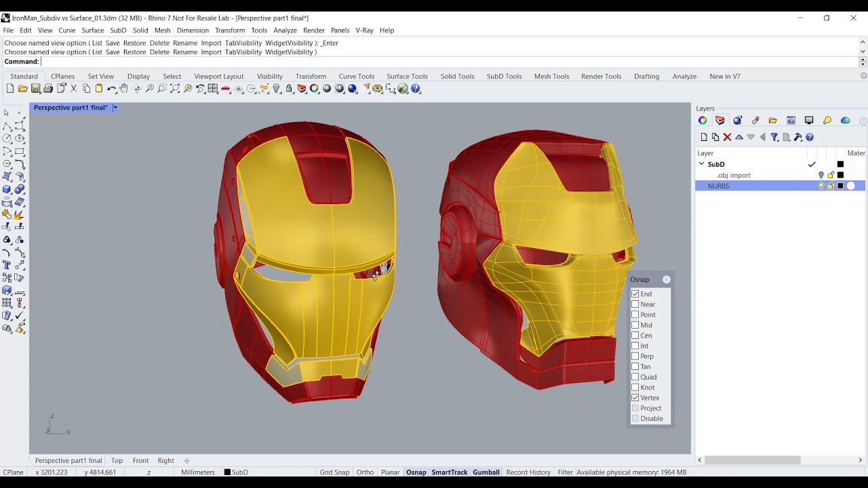Toggle Record History in status bar
This screenshot has height=488, width=868.
pyautogui.click(x=528, y=472)
